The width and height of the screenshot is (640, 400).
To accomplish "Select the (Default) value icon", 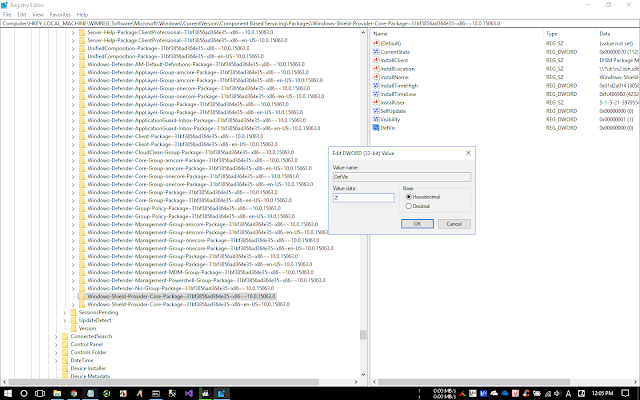I will point(376,43).
